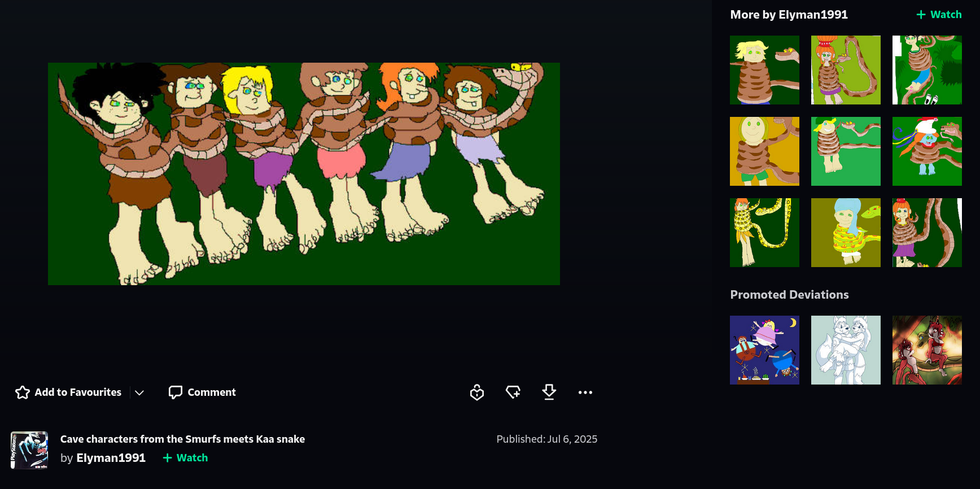Open thumbnail of small character on light green background
This screenshot has width=980, height=489.
click(846, 151)
